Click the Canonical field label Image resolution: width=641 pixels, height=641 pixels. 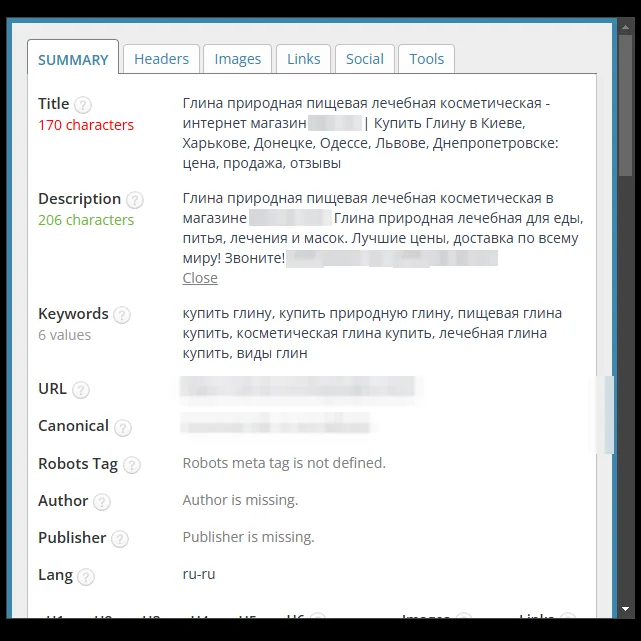point(73,426)
